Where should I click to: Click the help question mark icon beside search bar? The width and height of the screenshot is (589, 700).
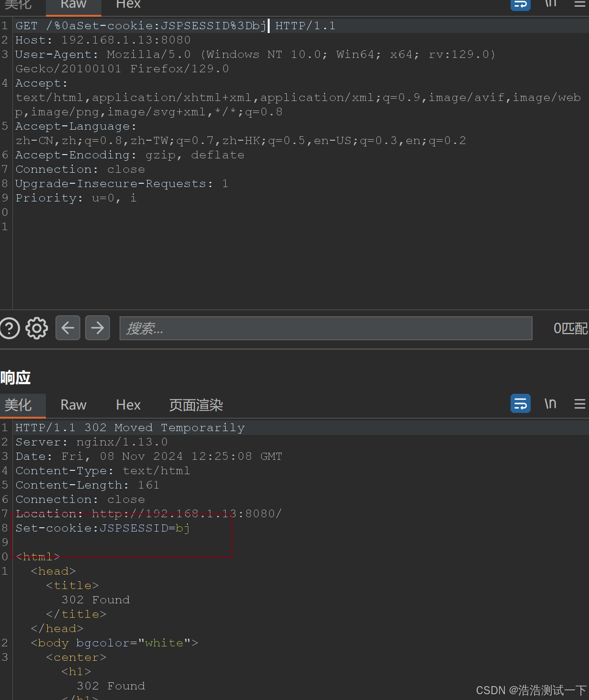[10, 328]
